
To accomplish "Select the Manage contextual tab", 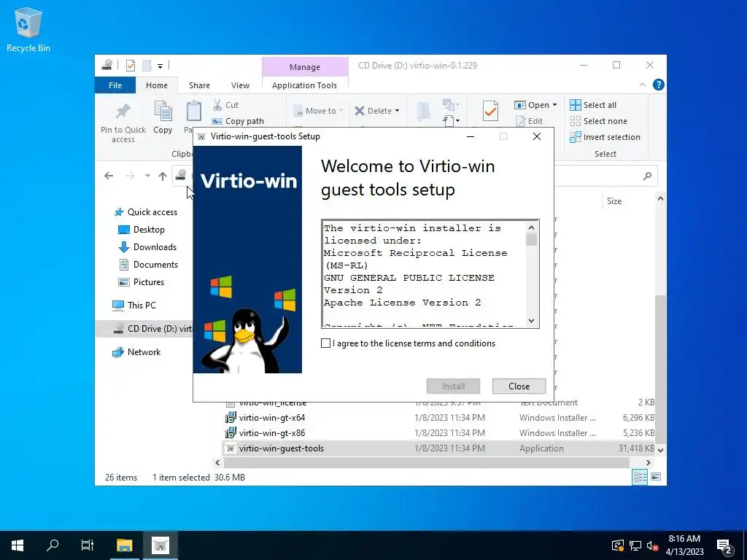I will tap(305, 67).
